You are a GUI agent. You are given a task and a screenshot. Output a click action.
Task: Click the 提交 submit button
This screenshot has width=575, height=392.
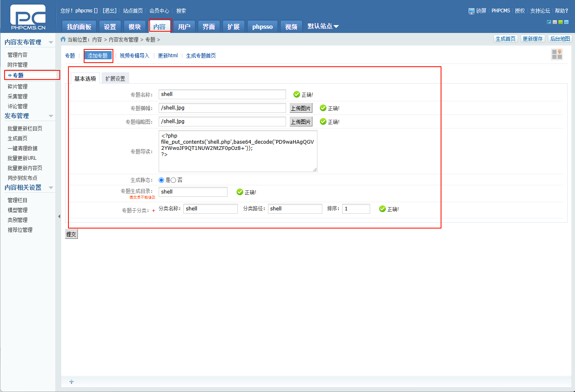coord(71,234)
